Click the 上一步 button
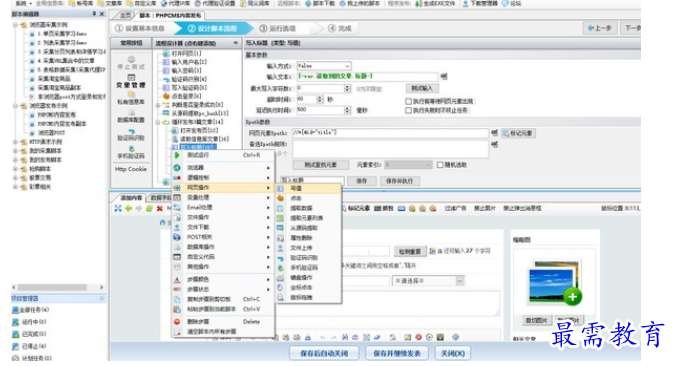The width and height of the screenshot is (673, 366). coord(600,28)
